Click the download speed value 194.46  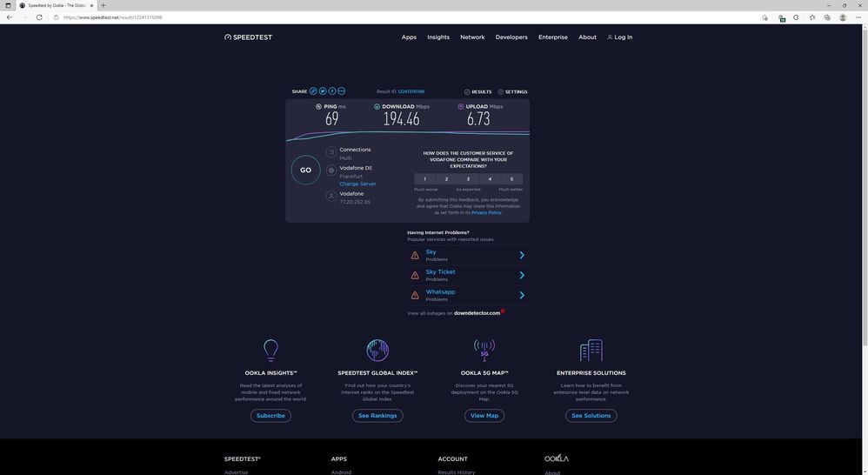pos(401,118)
